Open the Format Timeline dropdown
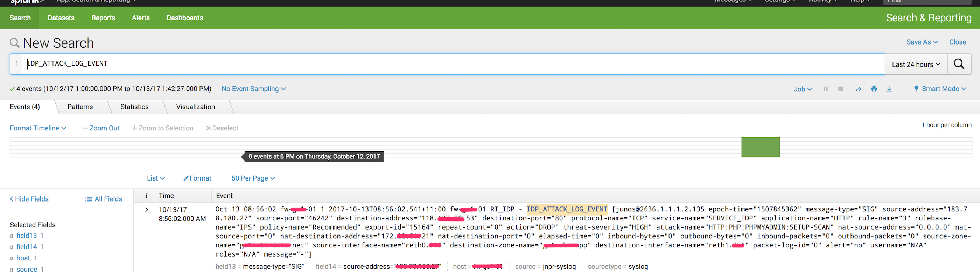The width and height of the screenshot is (980, 272). point(38,128)
